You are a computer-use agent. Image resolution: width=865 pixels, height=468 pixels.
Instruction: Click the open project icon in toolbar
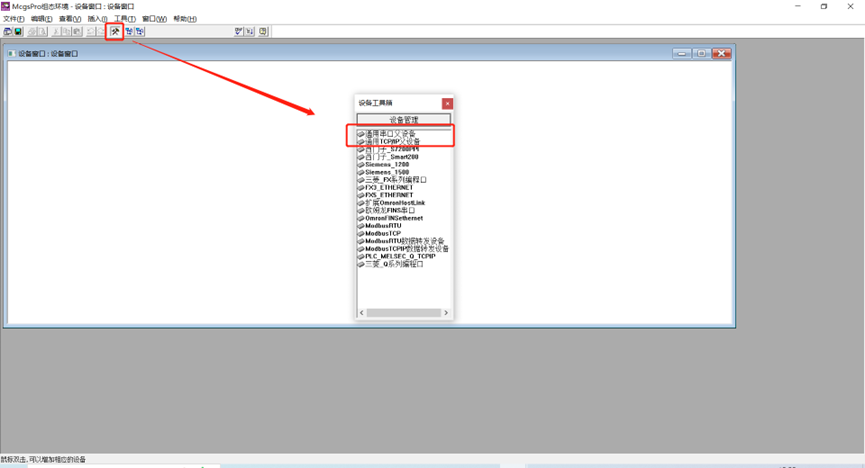8,32
